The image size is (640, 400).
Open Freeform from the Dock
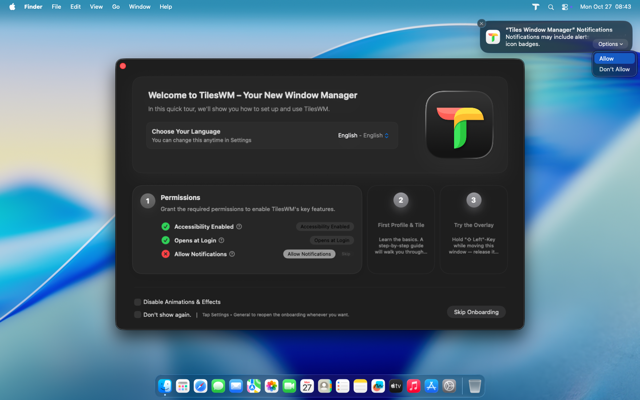point(378,386)
